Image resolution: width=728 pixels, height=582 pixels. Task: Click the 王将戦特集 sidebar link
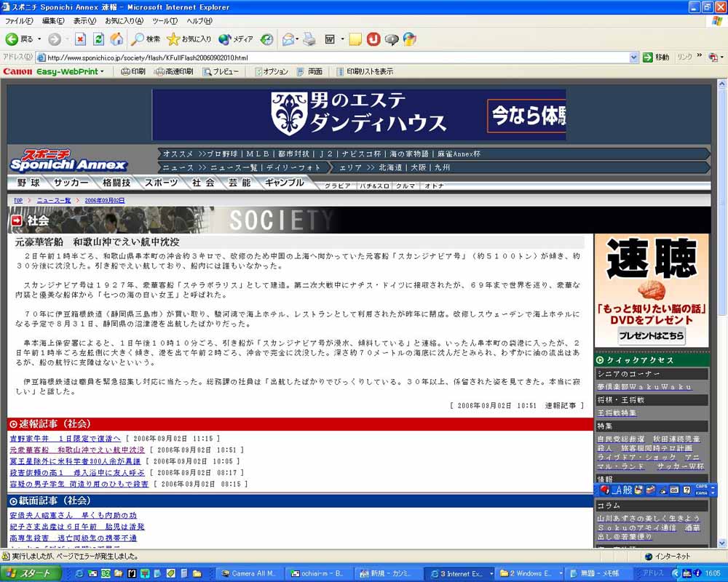click(x=617, y=412)
